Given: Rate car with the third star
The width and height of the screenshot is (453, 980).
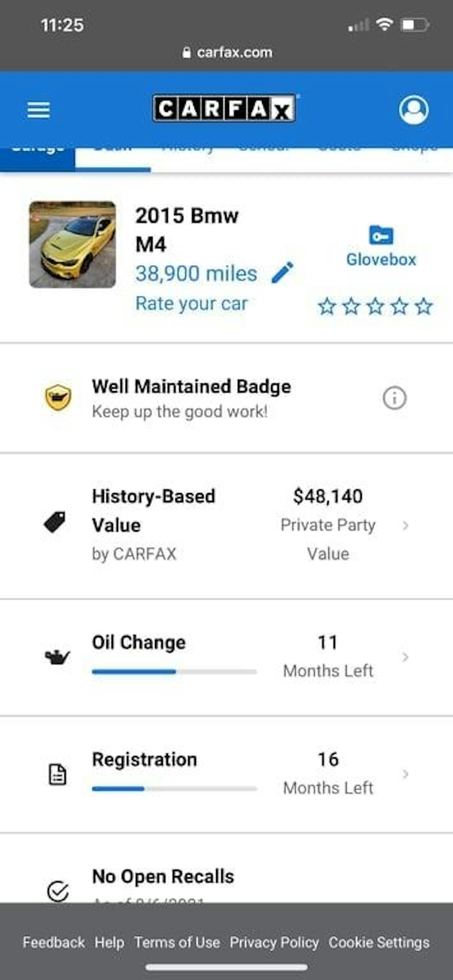Looking at the screenshot, I should [x=375, y=307].
